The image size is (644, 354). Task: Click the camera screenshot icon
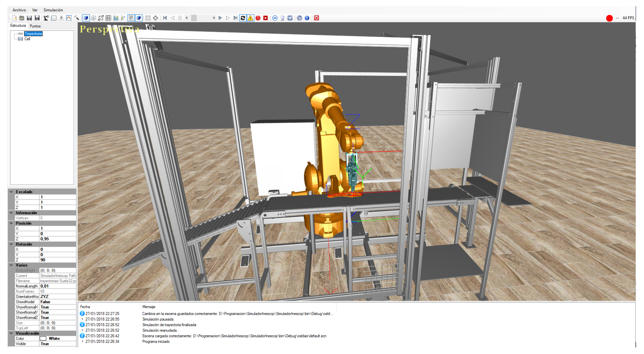[x=290, y=18]
